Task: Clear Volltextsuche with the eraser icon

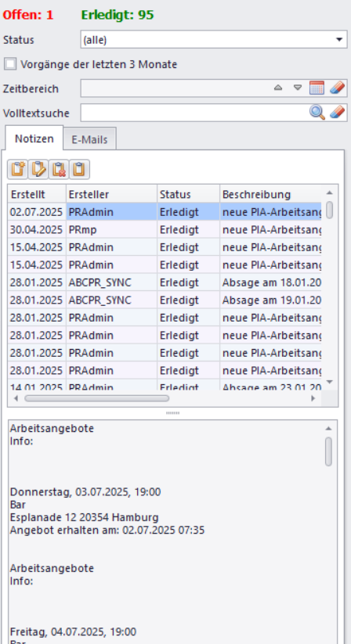Action: [x=338, y=112]
